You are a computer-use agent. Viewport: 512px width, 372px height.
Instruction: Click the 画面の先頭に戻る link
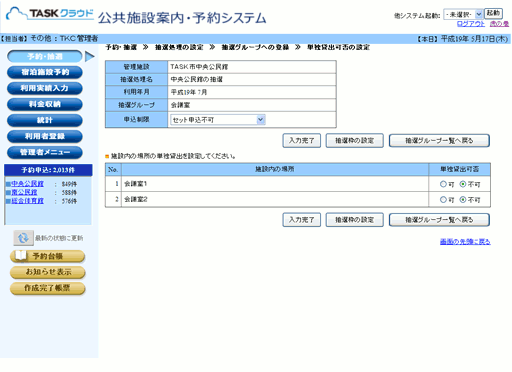coord(465,242)
